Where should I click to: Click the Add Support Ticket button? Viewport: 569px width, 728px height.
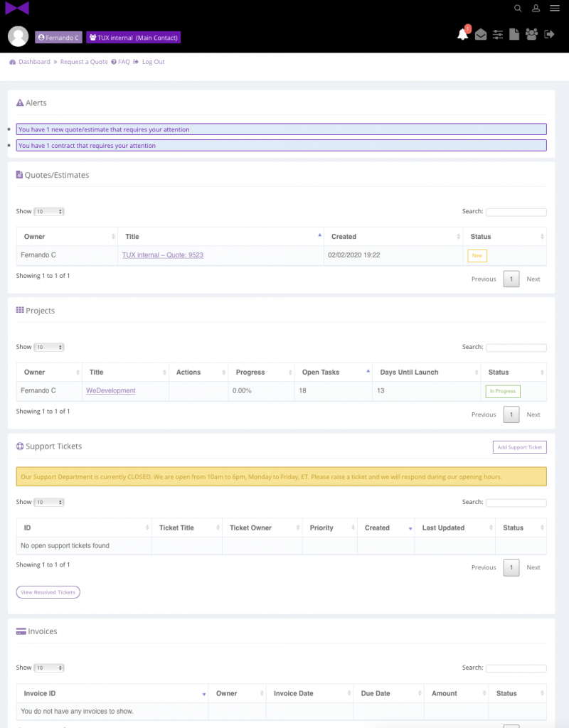tap(519, 447)
